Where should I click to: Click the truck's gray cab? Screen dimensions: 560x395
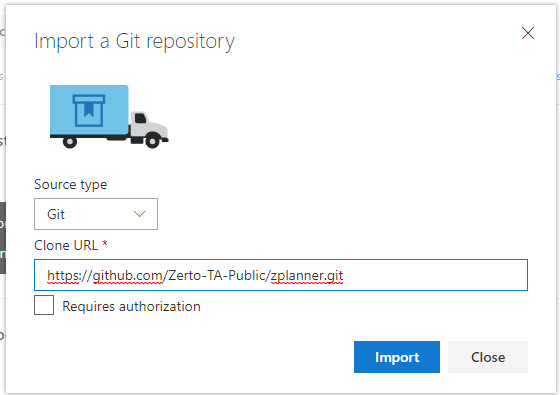[148, 127]
